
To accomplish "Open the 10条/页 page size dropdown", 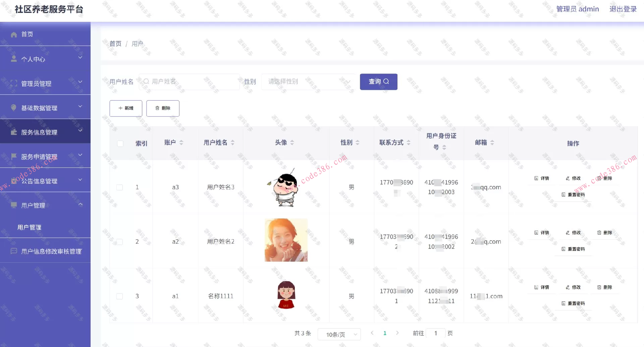I will [339, 334].
